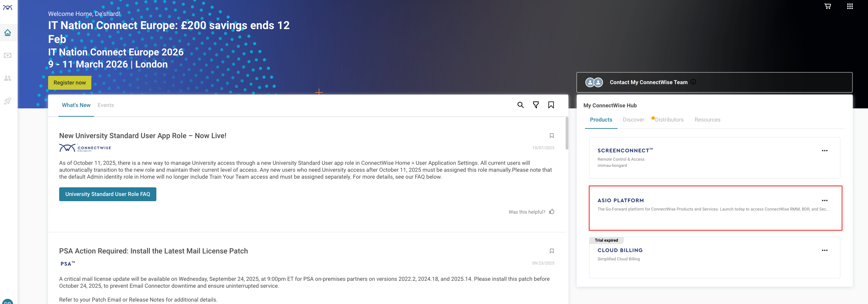868x304 pixels.
Task: Click the 'rmmau-liongard' instance name
Action: (612, 166)
